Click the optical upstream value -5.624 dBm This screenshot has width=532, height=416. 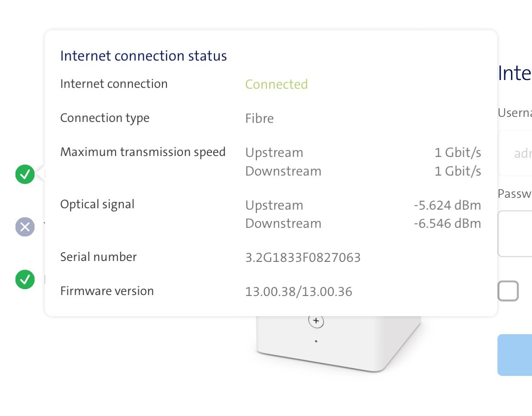click(447, 205)
